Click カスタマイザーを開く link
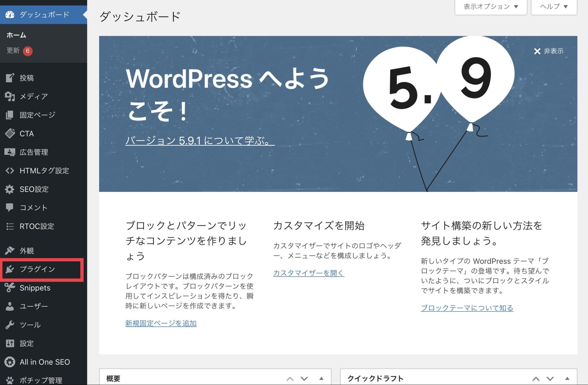Screen dimensions: 588x385 click(309, 273)
